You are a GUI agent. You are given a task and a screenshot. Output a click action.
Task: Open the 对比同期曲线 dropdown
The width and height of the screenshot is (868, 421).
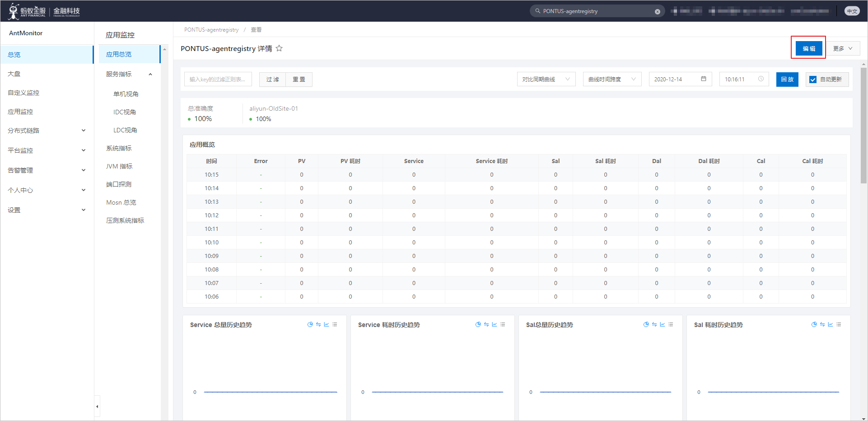tap(546, 79)
